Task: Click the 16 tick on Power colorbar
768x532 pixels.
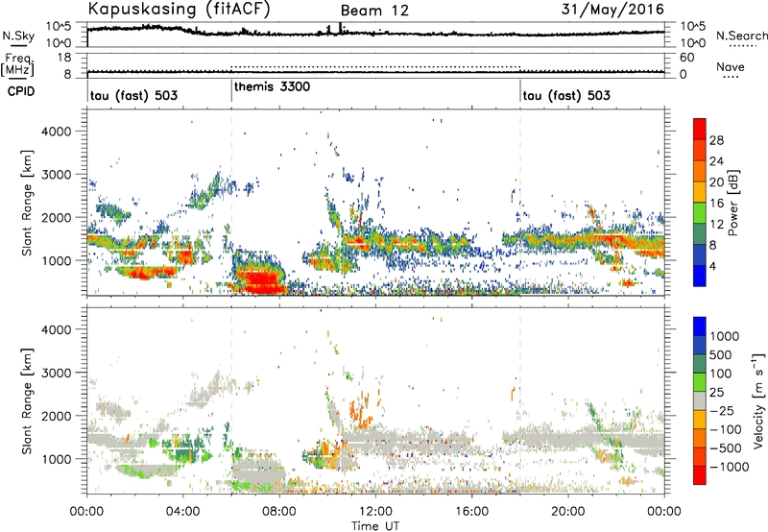Action: (716, 203)
